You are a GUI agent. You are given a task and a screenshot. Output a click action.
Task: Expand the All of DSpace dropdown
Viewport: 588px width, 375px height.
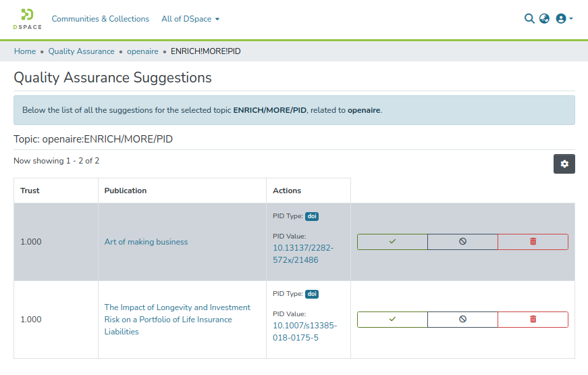190,19
